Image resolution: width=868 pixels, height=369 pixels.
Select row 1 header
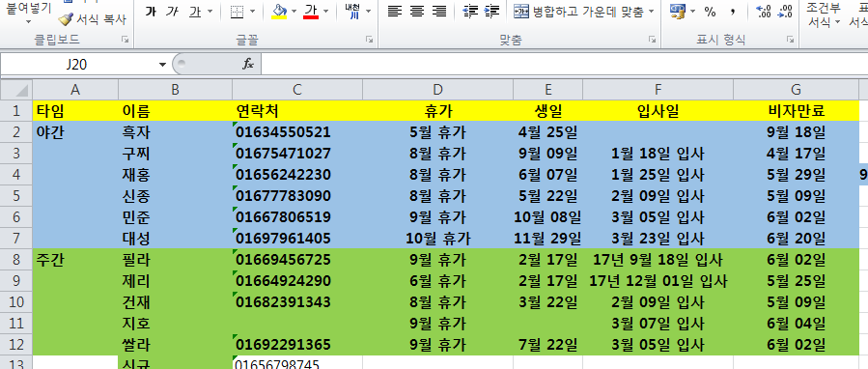[16, 111]
